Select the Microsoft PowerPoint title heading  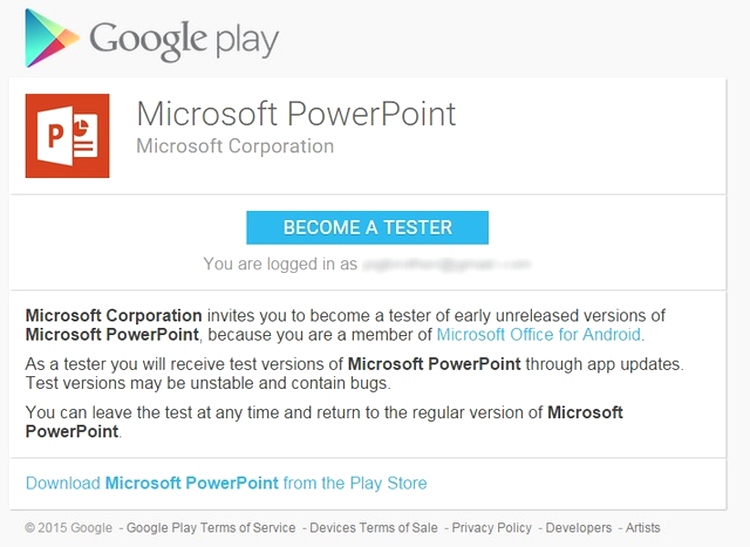tap(296, 114)
